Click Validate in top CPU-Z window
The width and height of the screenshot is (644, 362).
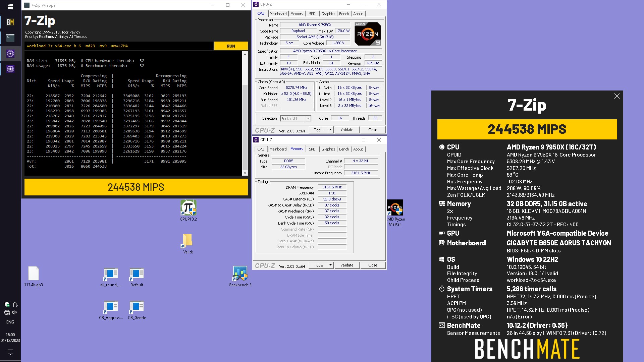347,130
